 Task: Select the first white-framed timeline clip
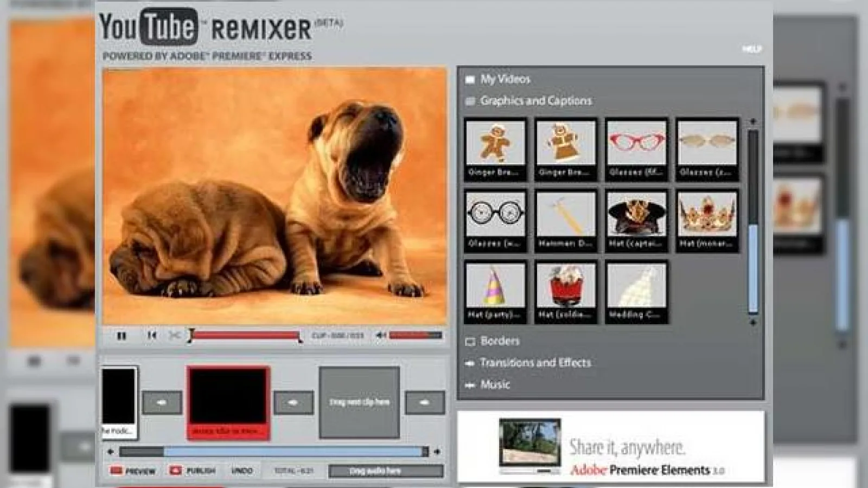click(x=119, y=402)
